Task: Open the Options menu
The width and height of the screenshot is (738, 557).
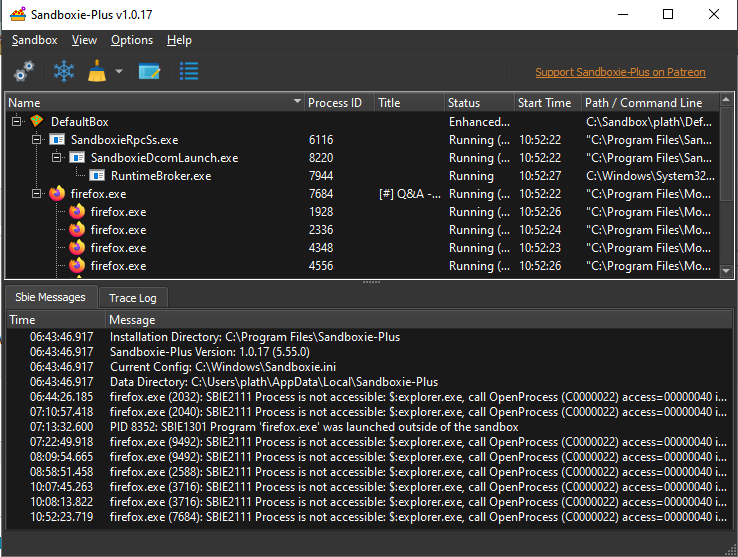Action: coord(132,40)
